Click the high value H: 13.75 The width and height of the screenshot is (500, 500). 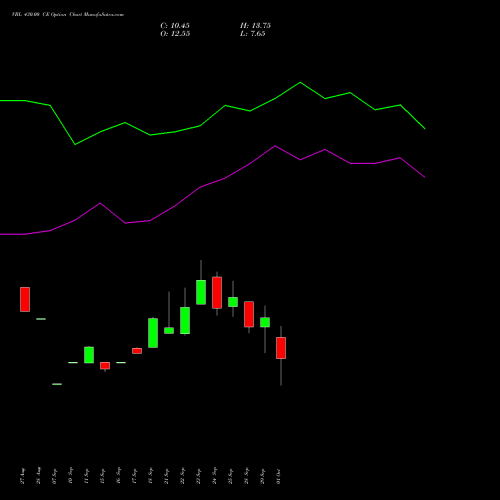click(x=255, y=26)
